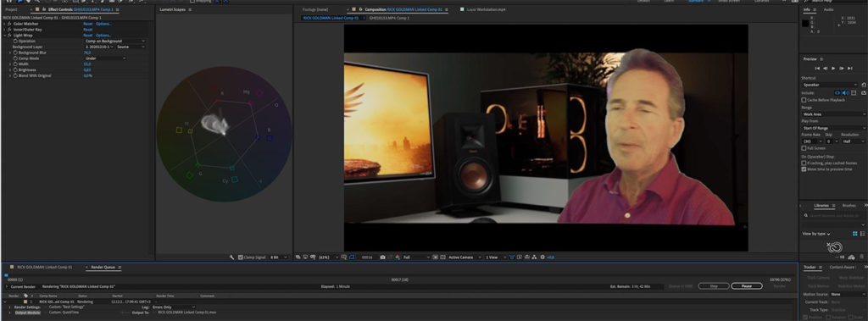
Task: Toggle the transparency grid icon
Action: tap(442, 257)
